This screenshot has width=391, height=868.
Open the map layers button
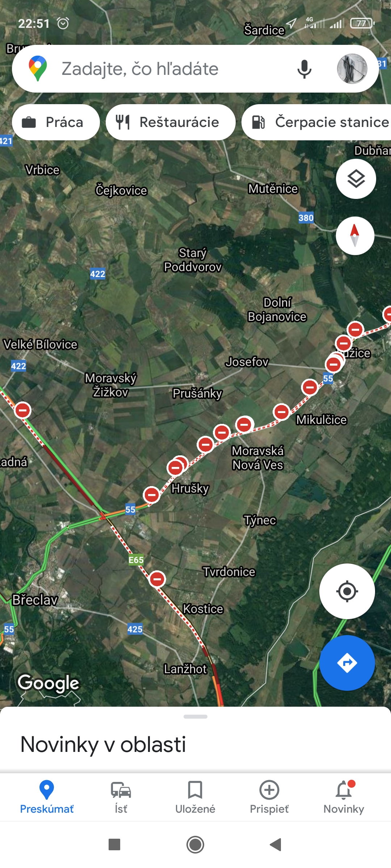pos(356,179)
